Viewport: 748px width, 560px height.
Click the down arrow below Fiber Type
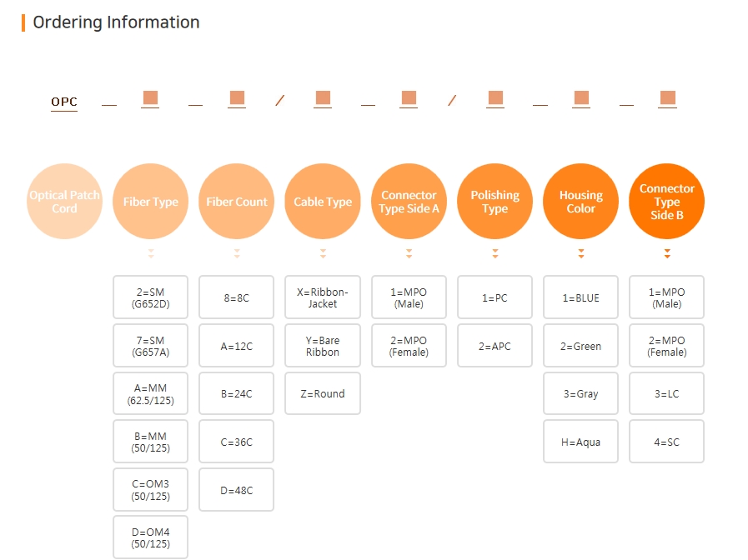150,253
